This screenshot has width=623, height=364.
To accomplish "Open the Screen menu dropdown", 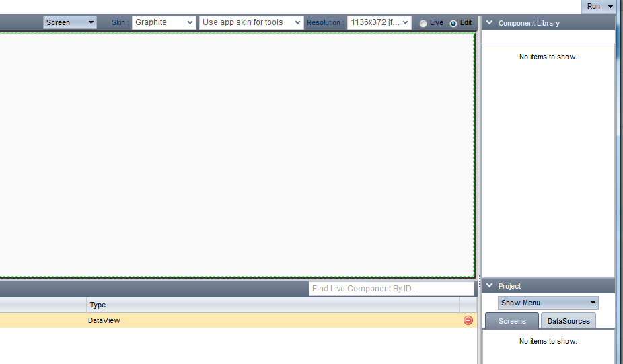I will (70, 22).
